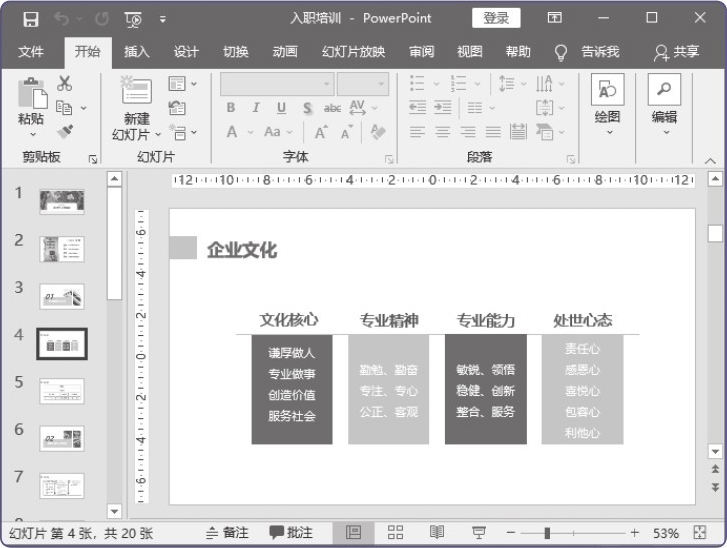
Task: Click the Save icon in title bar
Action: pos(30,18)
